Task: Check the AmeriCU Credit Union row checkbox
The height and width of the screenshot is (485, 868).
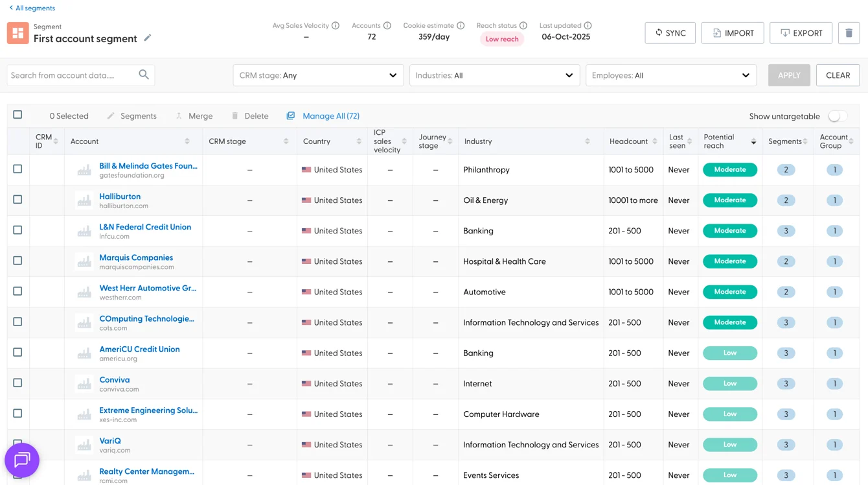Action: (17, 352)
